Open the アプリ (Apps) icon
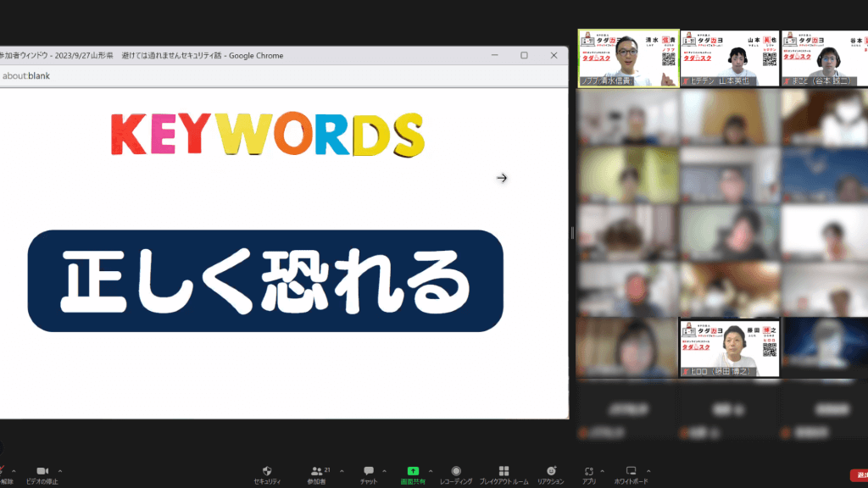Screen dimensions: 868x488 point(589,471)
